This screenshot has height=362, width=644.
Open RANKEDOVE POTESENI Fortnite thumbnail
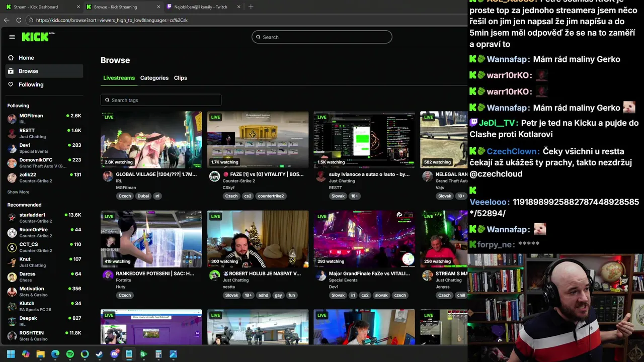pos(151,239)
